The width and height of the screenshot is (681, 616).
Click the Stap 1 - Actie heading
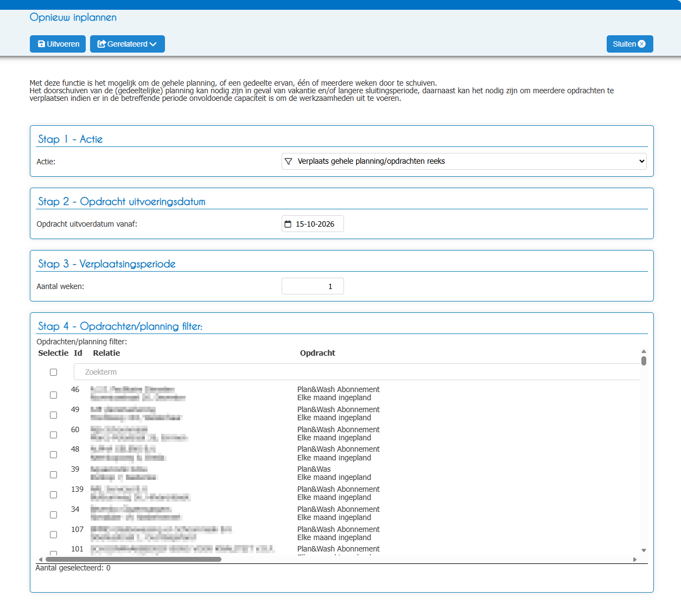pos(70,139)
